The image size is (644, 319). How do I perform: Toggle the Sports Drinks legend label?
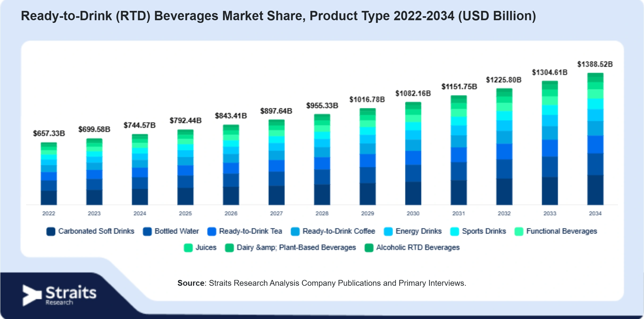click(x=484, y=231)
